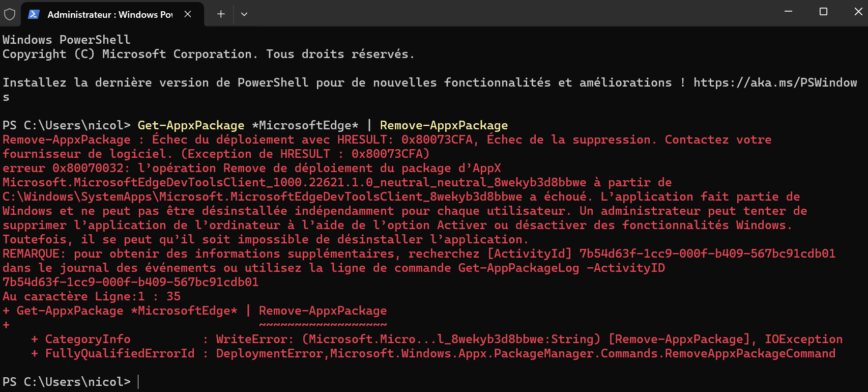Click the PowerShell icon in the tab
The width and height of the screenshot is (868, 392).
coord(34,14)
